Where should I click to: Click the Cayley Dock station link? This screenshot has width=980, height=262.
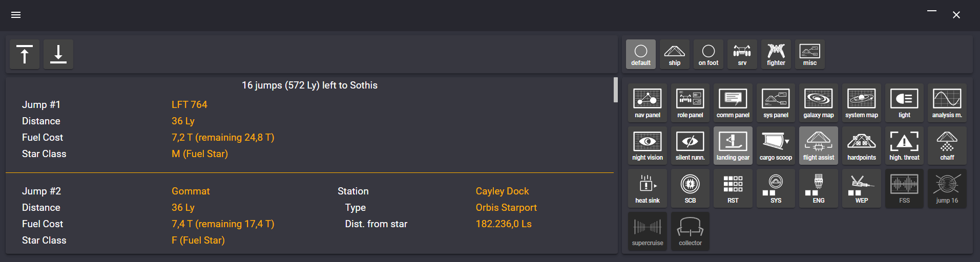point(502,191)
